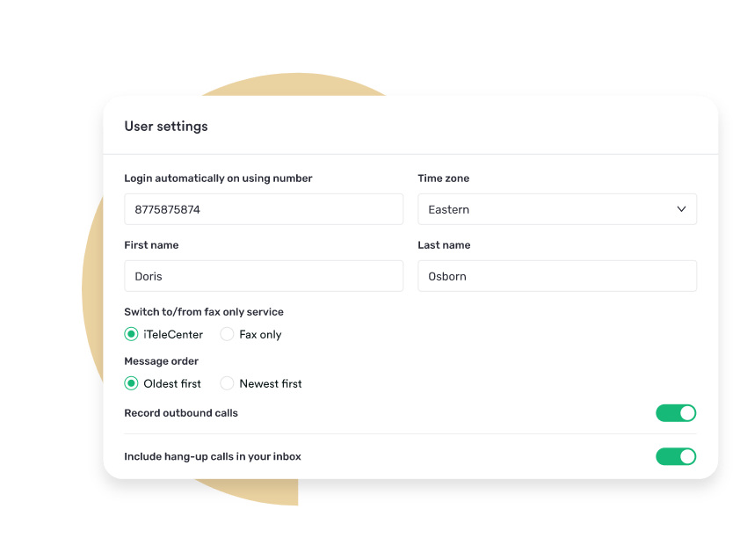Click the Record outbound calls label
The height and width of the screenshot is (560, 740).
(x=181, y=413)
